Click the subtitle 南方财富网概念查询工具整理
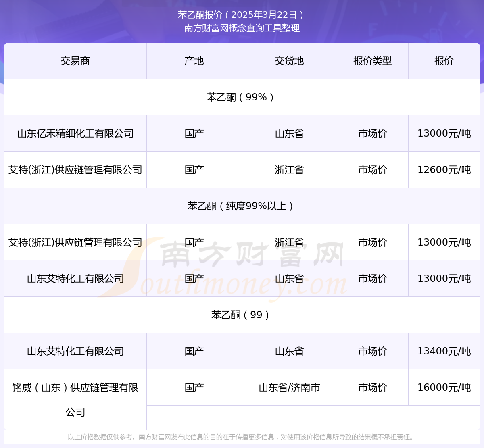The width and height of the screenshot is (484, 448). [x=242, y=28]
